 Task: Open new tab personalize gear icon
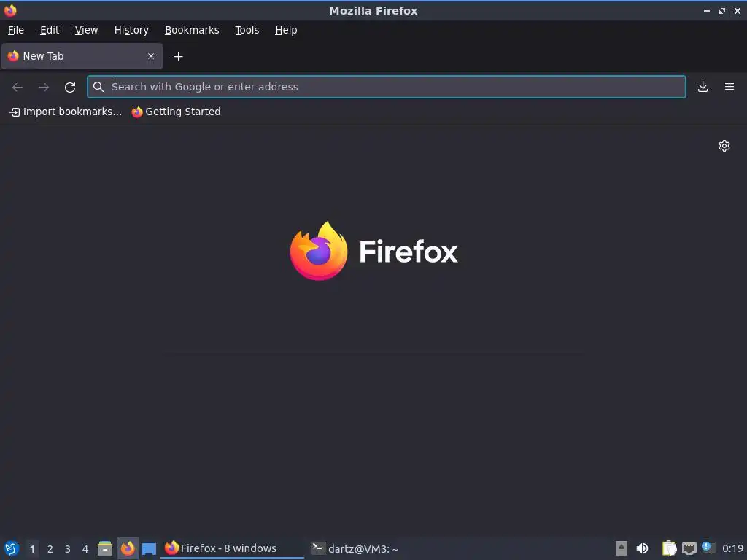coord(724,146)
